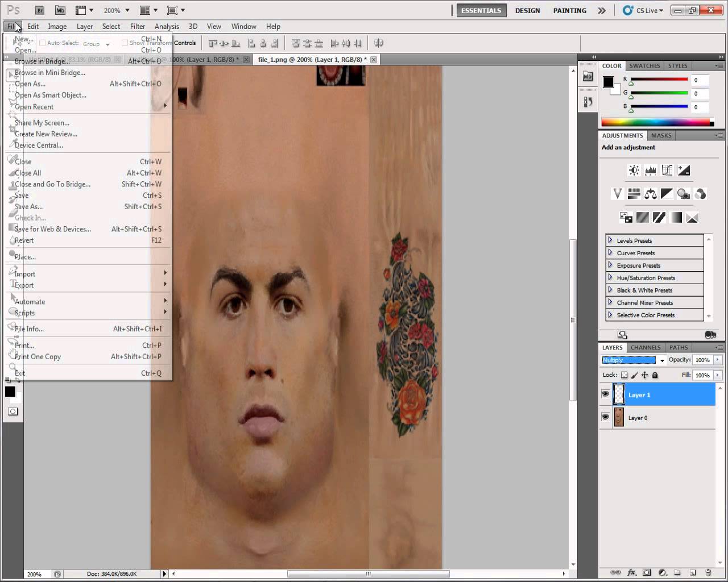Click the Auto-Align Layers icon in options bar
Screen dimensions: 728x582
pyautogui.click(x=379, y=43)
